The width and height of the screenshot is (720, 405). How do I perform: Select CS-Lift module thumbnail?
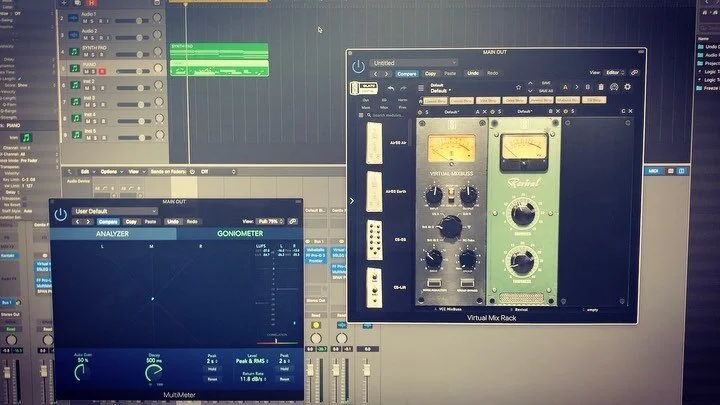point(374,287)
